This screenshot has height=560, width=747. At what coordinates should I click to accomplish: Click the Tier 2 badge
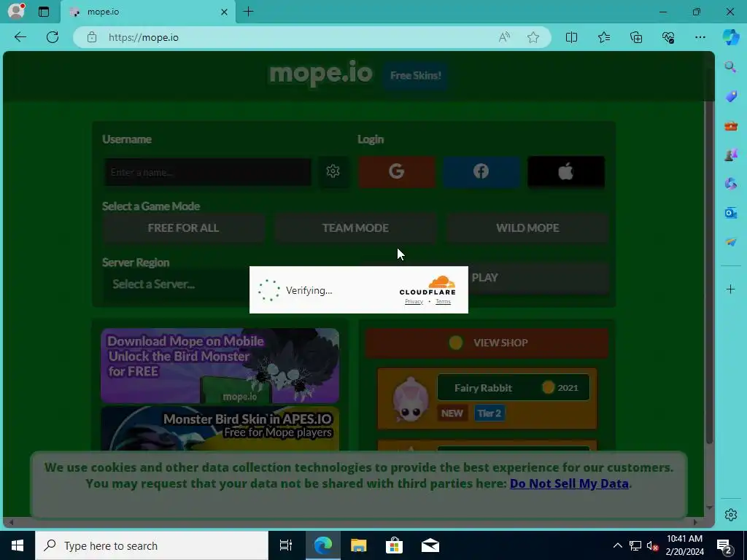coord(489,413)
